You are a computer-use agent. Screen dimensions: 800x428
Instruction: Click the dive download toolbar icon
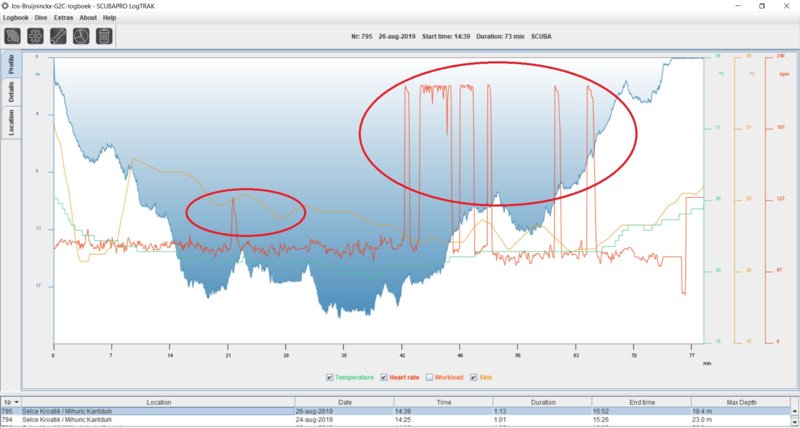[x=14, y=36]
